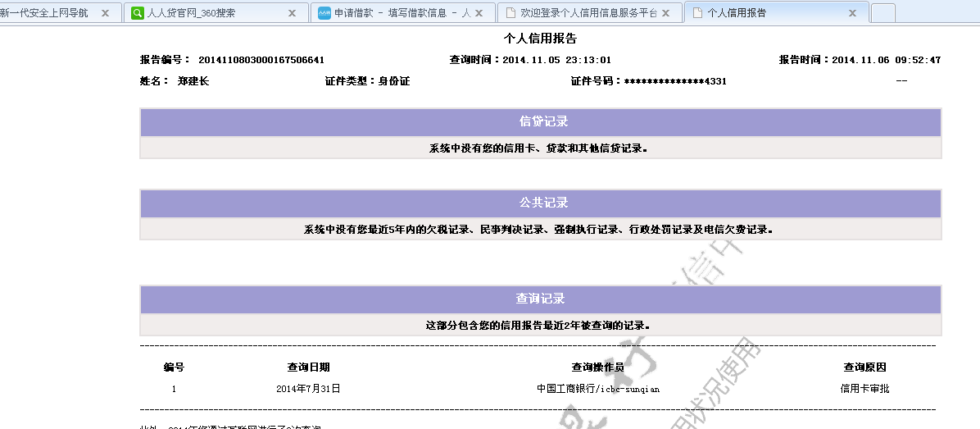This screenshot has height=429, width=980.
Task: Switch to the 欢迎登录个人信用信息服务平台 tab
Action: pyautogui.click(x=589, y=12)
